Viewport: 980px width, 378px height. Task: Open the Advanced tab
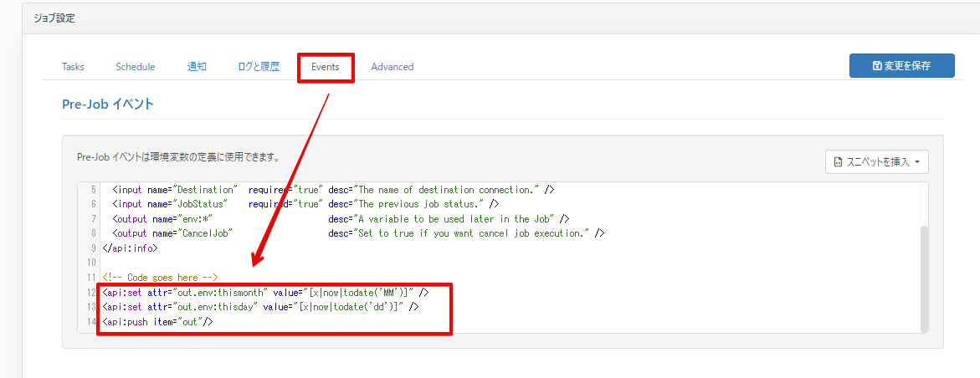[392, 67]
